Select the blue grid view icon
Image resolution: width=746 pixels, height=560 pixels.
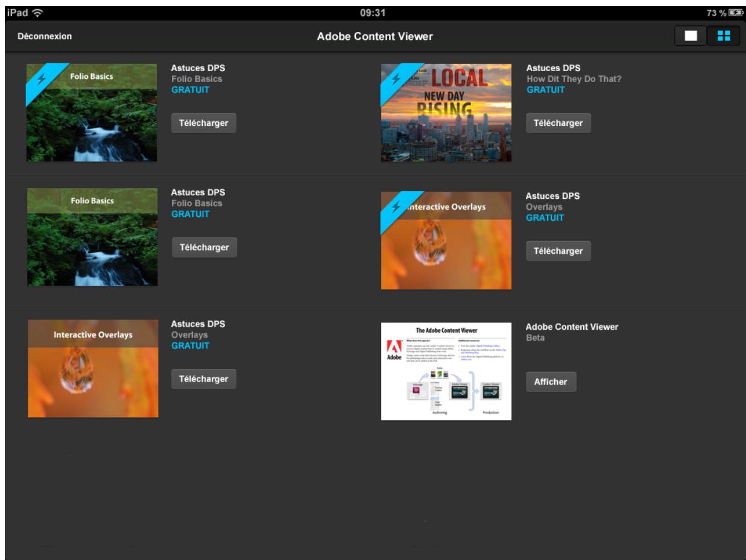click(x=723, y=37)
